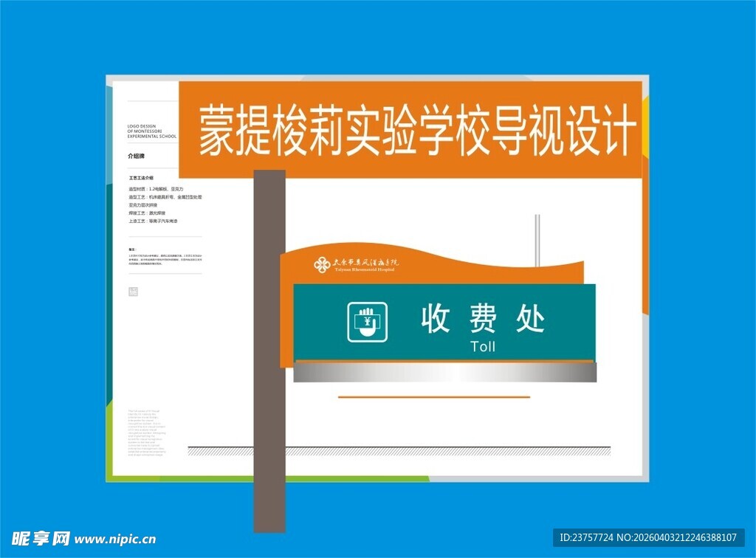Click the ID number text at bottom right

click(649, 537)
